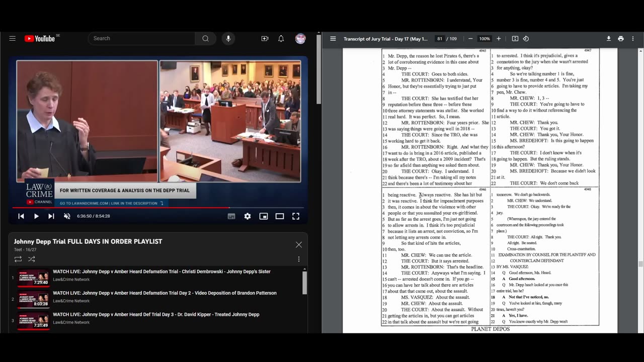
Task: Unmute the video player volume
Action: tap(67, 216)
